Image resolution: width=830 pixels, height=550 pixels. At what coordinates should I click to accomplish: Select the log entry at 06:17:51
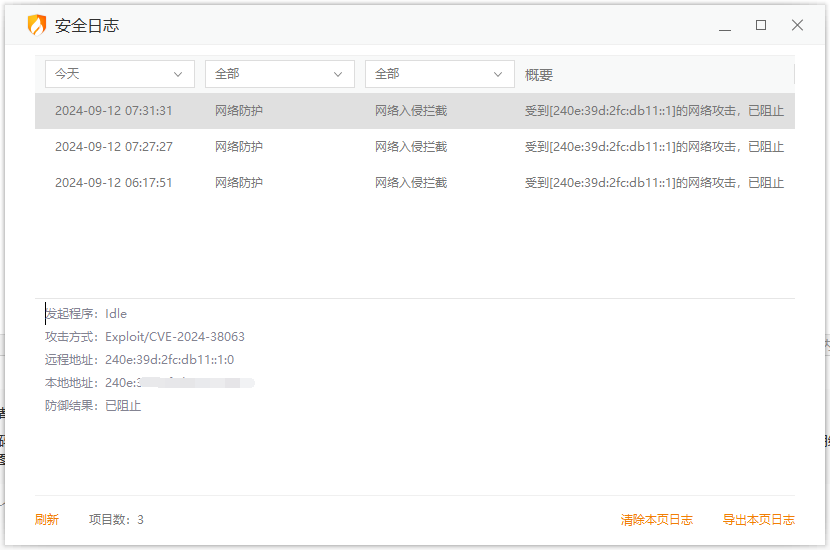(414, 183)
